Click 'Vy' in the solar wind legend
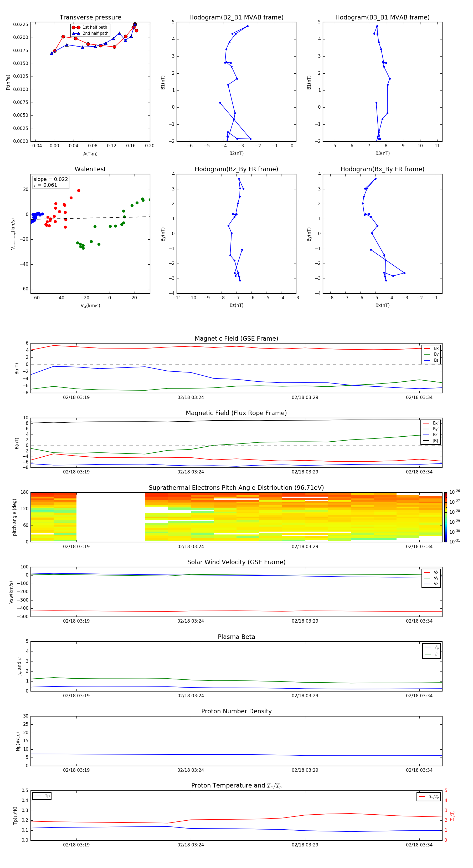The height and width of the screenshot is (868, 473). (x=436, y=578)
